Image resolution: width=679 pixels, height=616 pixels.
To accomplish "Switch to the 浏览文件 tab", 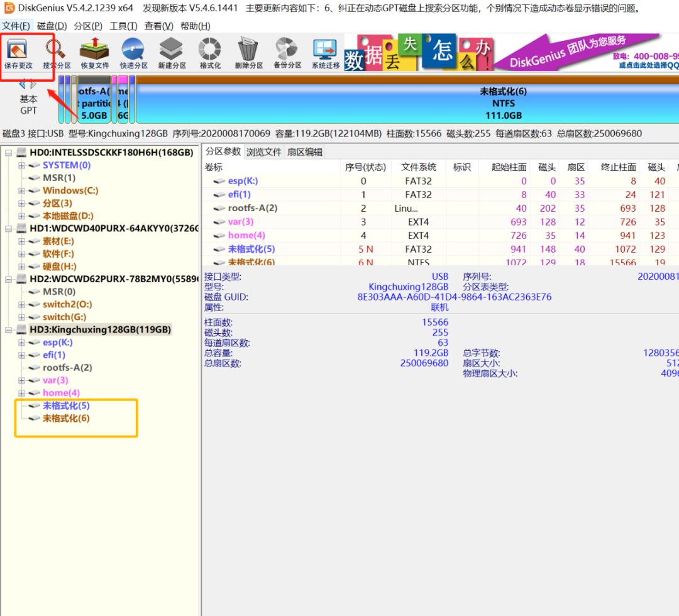I will pos(263,152).
